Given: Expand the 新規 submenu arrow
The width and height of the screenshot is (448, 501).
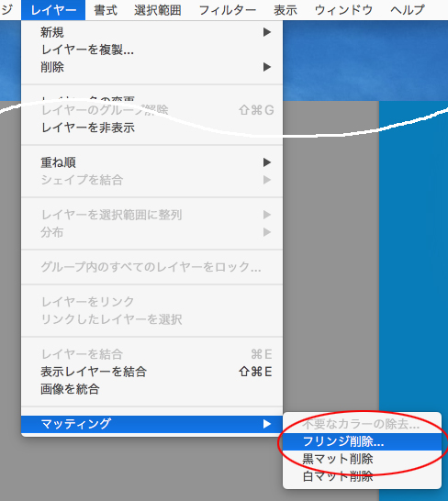Looking at the screenshot, I should 267,32.
